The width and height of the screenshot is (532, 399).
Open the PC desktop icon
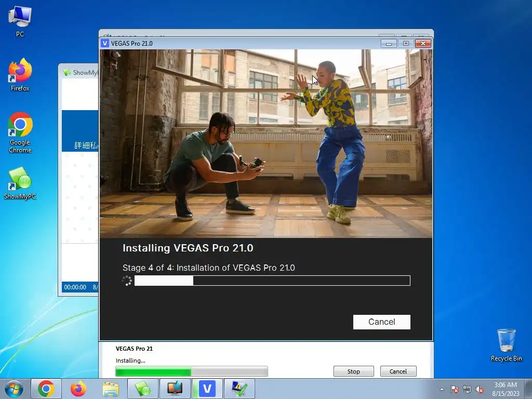[20, 21]
